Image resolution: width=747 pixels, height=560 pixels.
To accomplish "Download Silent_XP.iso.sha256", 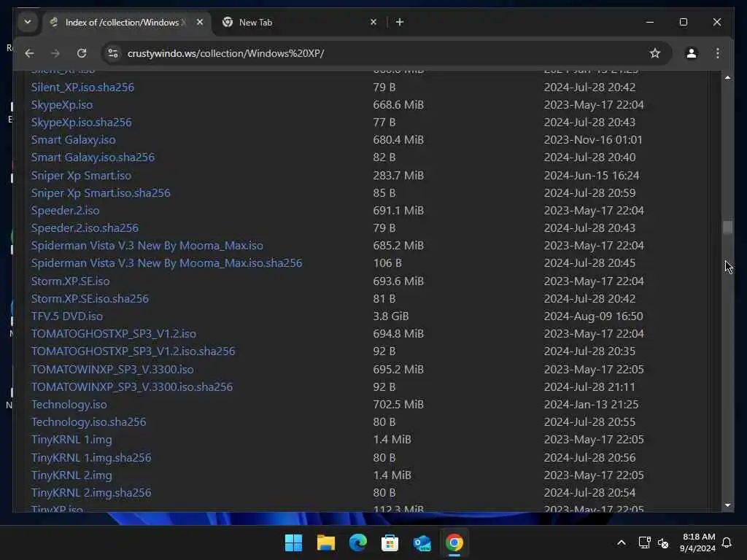I will (82, 87).
